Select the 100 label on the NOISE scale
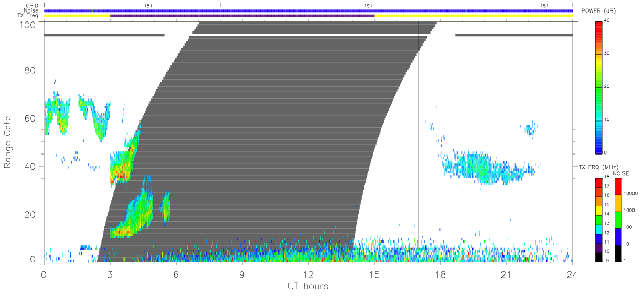The width and height of the screenshot is (644, 297). pos(629,227)
